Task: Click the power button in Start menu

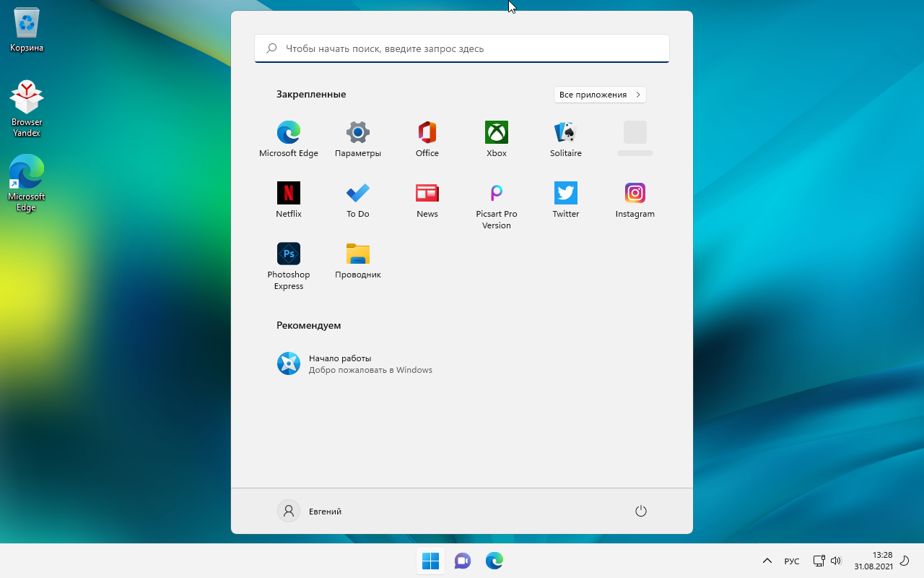Action: [640, 511]
